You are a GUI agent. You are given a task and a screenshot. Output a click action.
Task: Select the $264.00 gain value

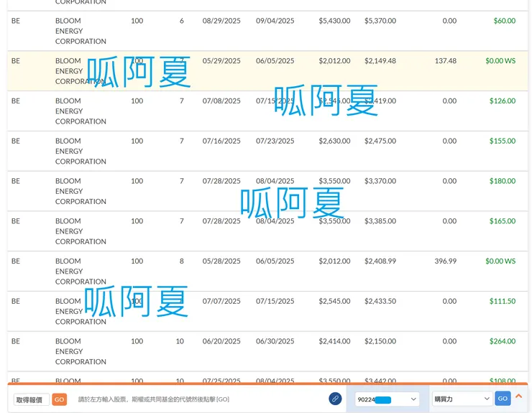pos(503,340)
